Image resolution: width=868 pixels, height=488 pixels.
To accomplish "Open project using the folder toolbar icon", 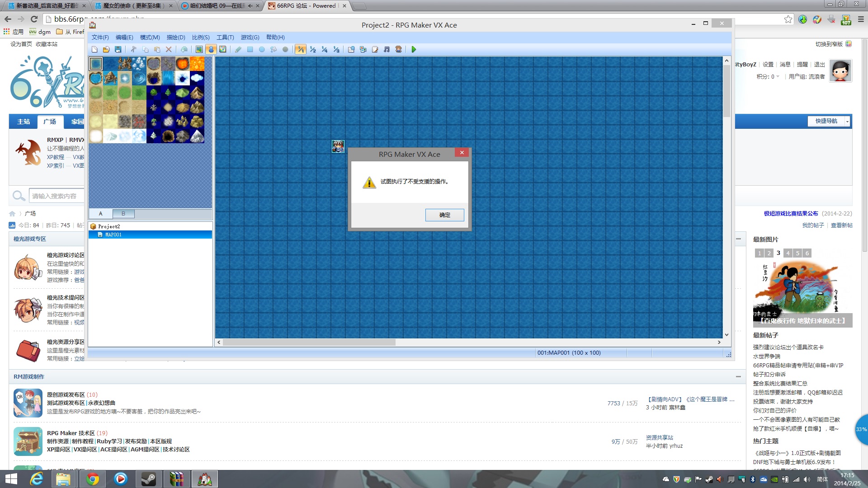I will click(x=106, y=50).
